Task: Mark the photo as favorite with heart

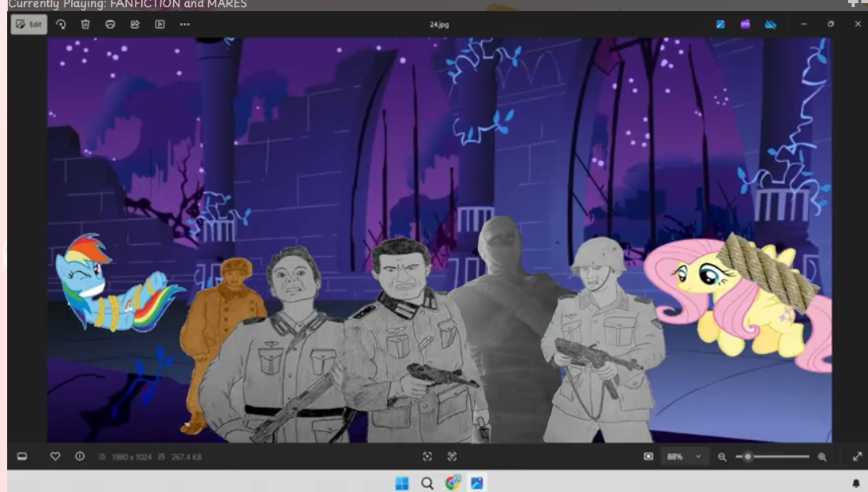Action: [55, 457]
